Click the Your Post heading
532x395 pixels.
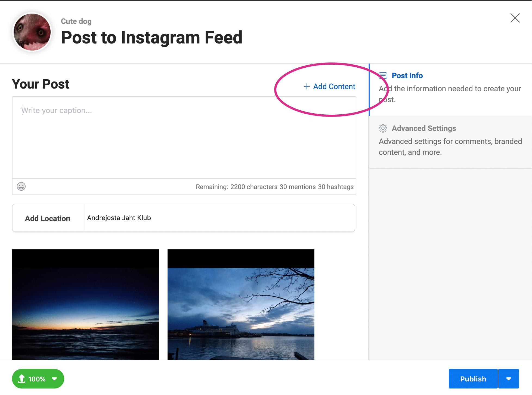click(x=41, y=84)
